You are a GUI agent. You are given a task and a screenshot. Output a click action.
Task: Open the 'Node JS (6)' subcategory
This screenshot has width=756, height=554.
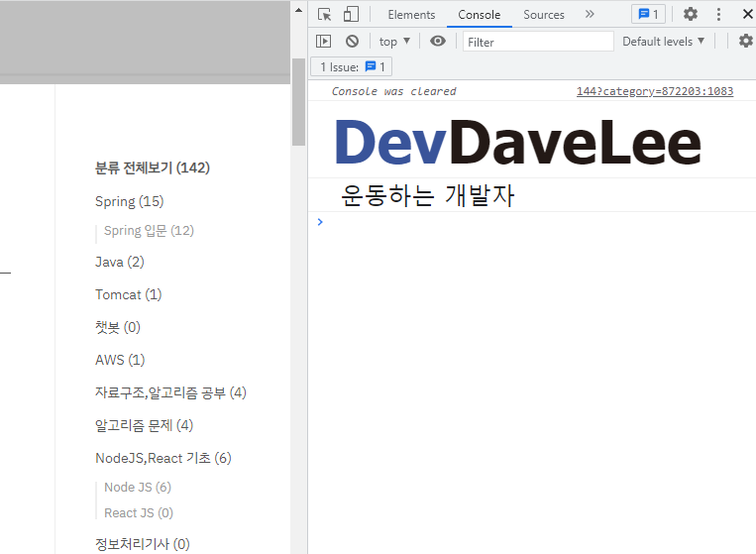138,487
